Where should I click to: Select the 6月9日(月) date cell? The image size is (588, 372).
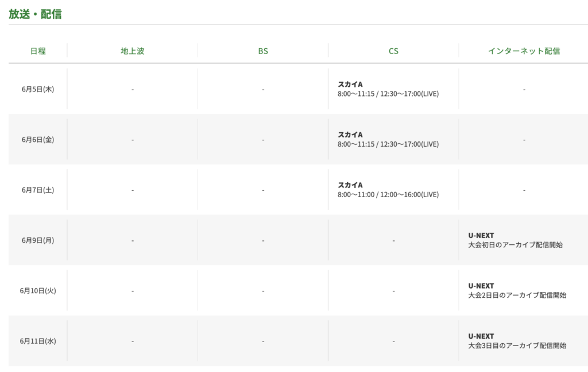(x=38, y=240)
